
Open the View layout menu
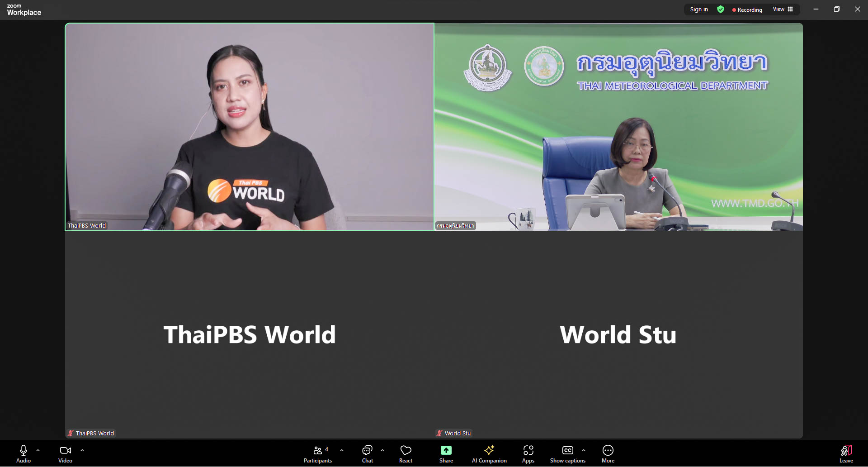[783, 10]
